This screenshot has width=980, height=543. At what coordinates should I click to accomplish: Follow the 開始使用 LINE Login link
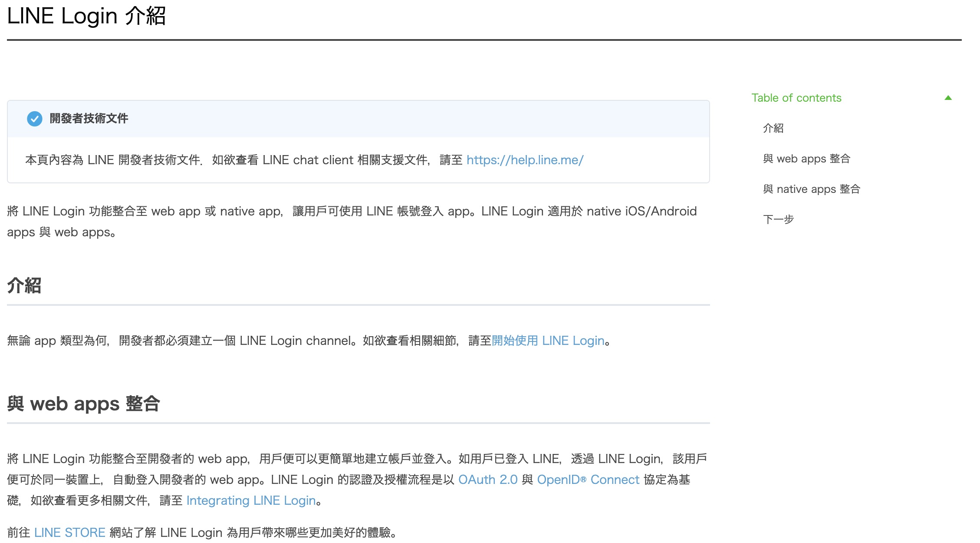(x=548, y=341)
